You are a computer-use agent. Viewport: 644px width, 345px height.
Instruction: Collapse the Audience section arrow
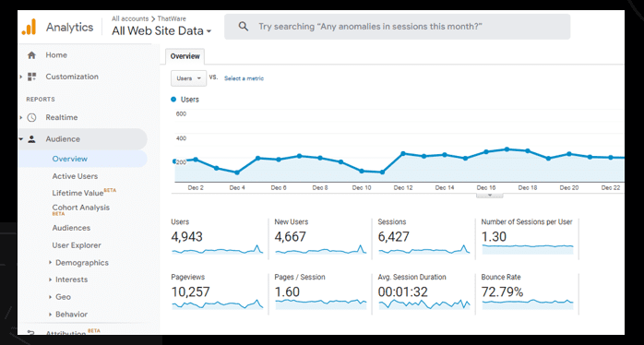pos(21,138)
